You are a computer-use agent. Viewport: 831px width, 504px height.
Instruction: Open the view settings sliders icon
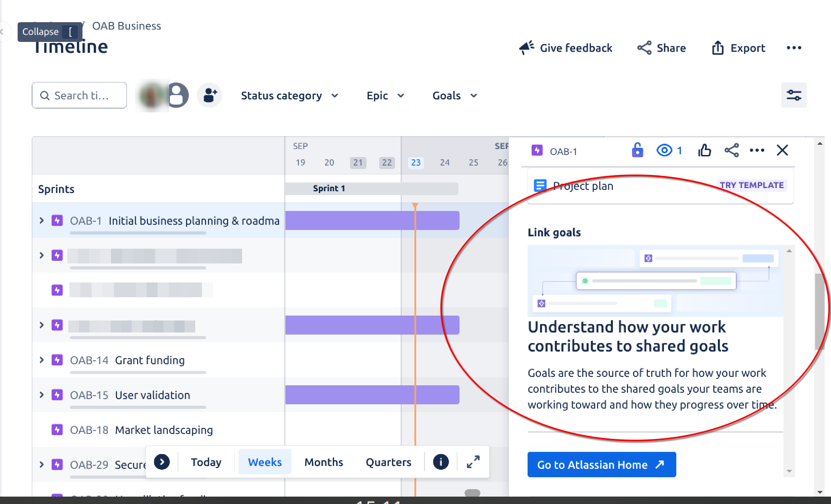tap(794, 95)
